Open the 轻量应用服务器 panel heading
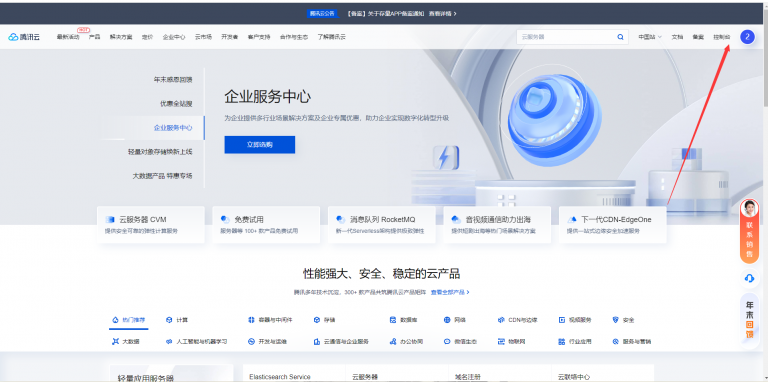Image resolution: width=768 pixels, height=382 pixels. [x=145, y=378]
